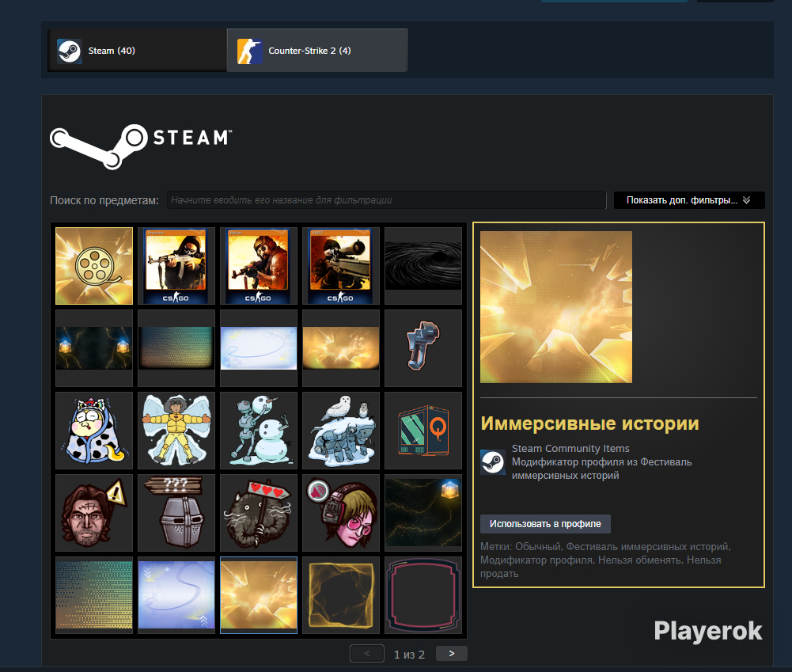Select the square blue swirl arrows item
The width and height of the screenshot is (792, 672).
point(176,595)
